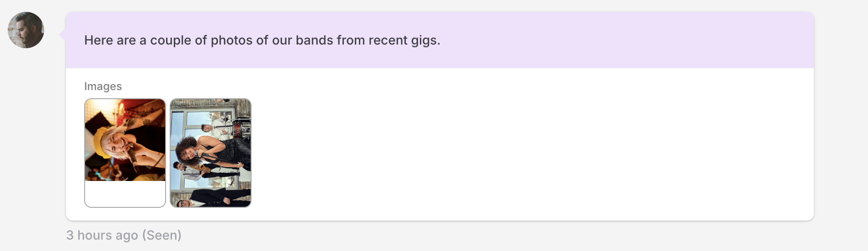Viewport: 868px width, 251px height.
Task: Click the message text about recent gigs
Action: click(262, 40)
